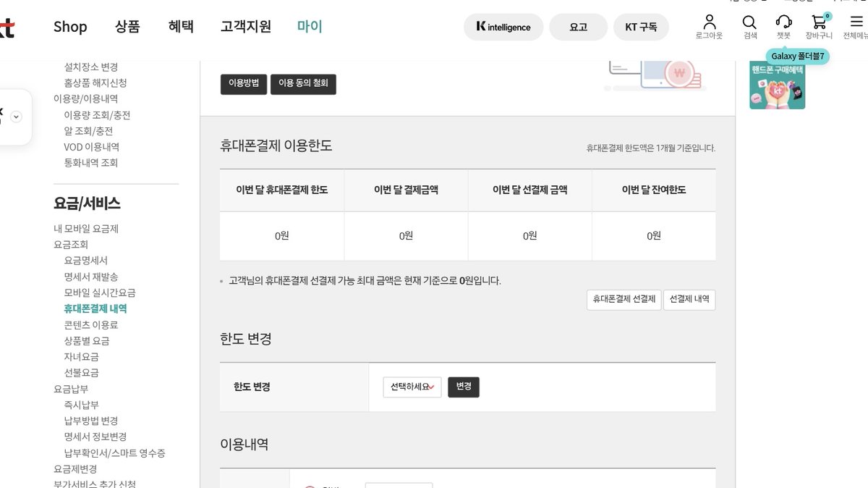Click the 이용 동의 철회 button
868x488 pixels.
[303, 83]
